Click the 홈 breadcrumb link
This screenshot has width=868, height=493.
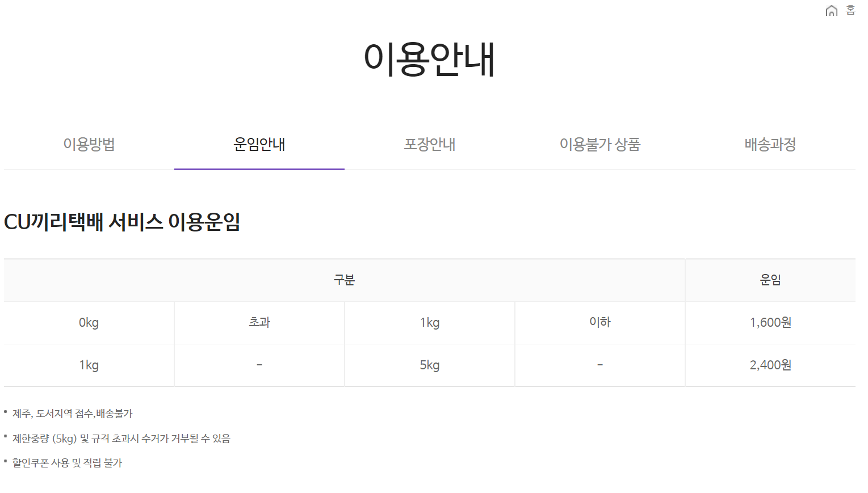(850, 10)
